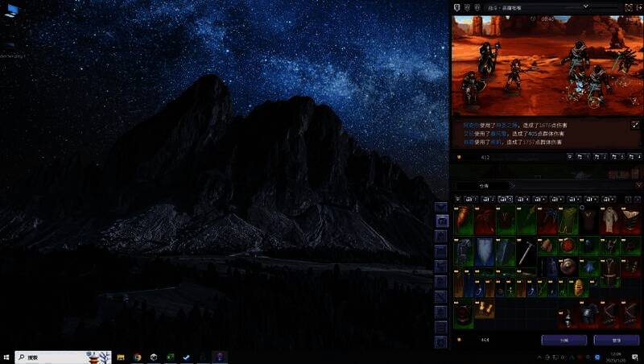Image resolution: width=644 pixels, height=364 pixels.
Task: Click the blue cape item in the inventory
Action: coord(485,253)
